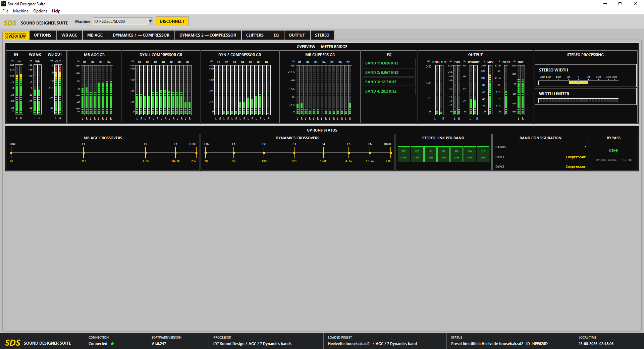Toggle the B7 stereo link button
644x349 pixels.
(483, 154)
